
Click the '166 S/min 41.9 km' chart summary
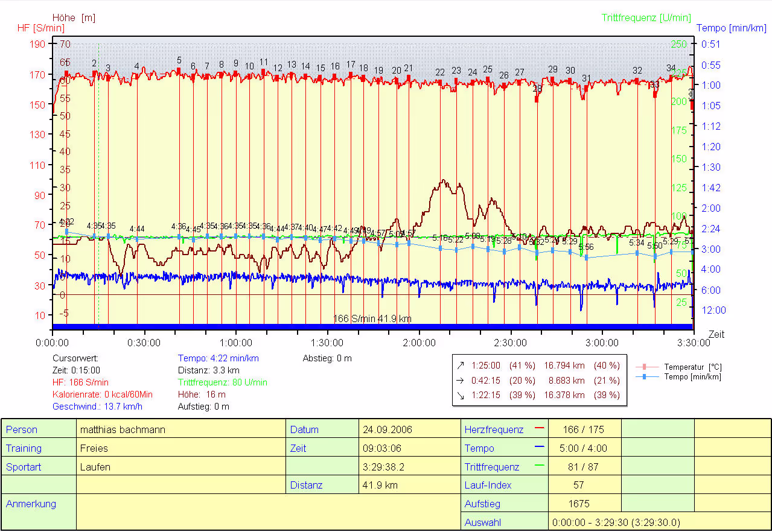point(372,318)
